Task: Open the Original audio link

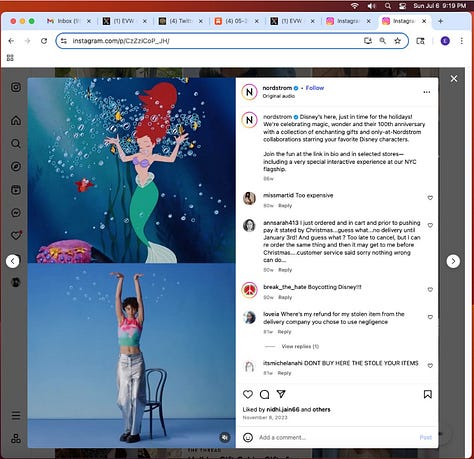Action: coord(279,96)
